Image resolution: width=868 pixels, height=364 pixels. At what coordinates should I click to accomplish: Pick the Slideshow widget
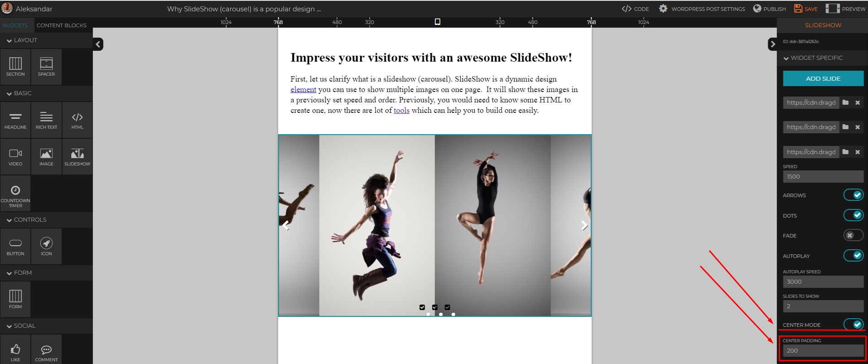(x=77, y=157)
